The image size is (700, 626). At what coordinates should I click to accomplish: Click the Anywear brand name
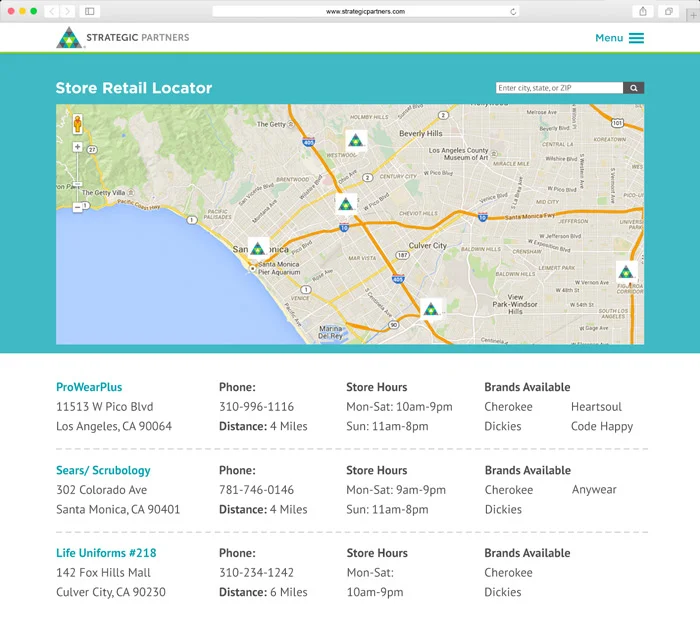(594, 490)
